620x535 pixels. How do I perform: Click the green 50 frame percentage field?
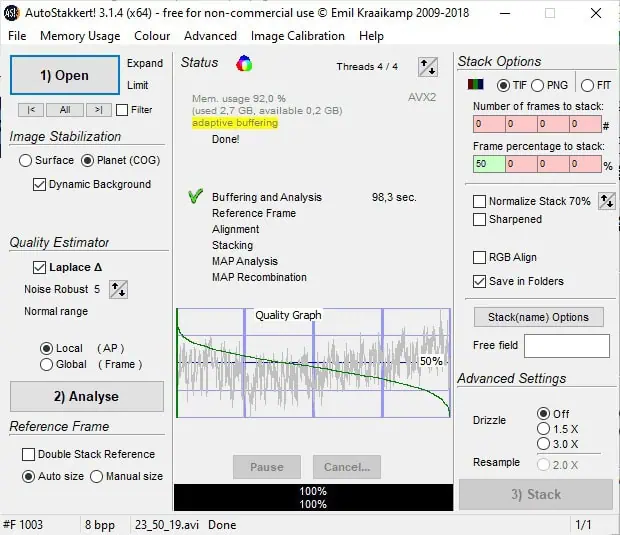pyautogui.click(x=489, y=164)
